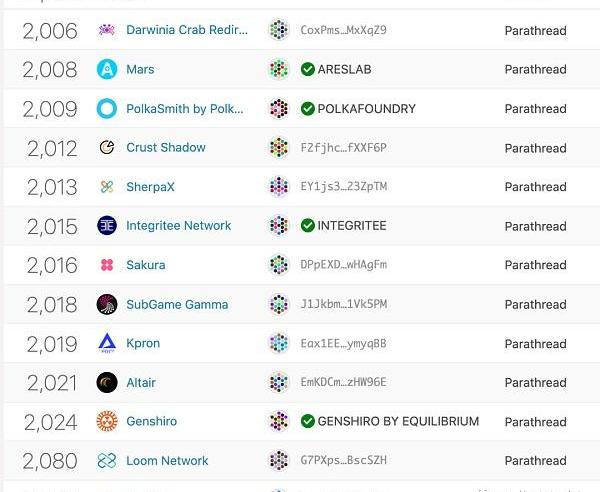
Task: Click the GENSHIRO BY EQUILIBRIUM owner name
Action: (x=398, y=422)
